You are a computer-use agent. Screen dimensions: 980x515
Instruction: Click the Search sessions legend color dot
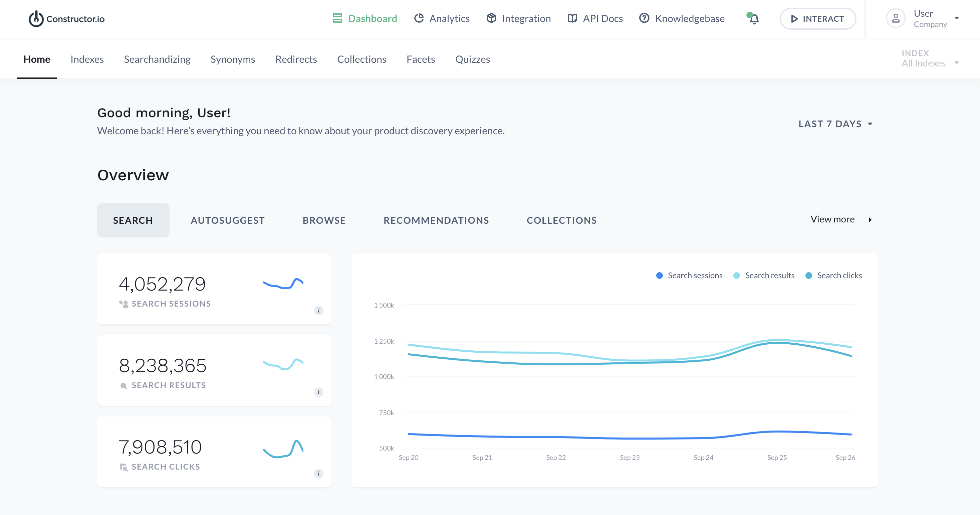pyautogui.click(x=659, y=275)
